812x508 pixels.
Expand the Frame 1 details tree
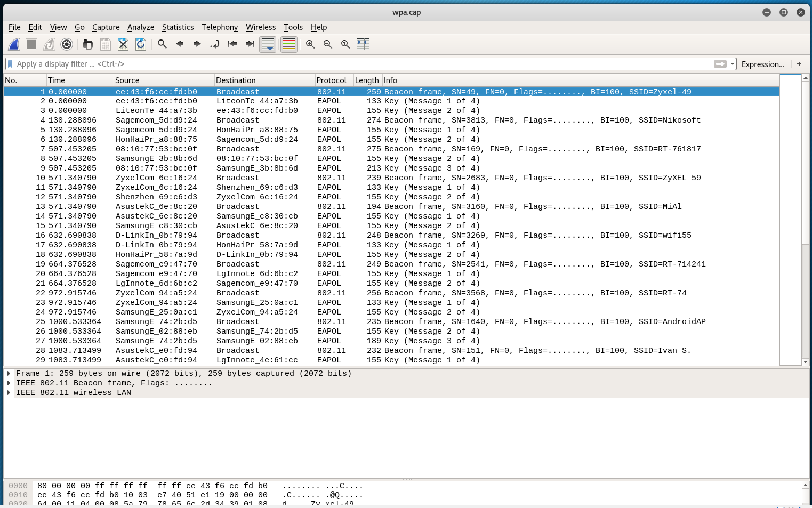point(9,374)
